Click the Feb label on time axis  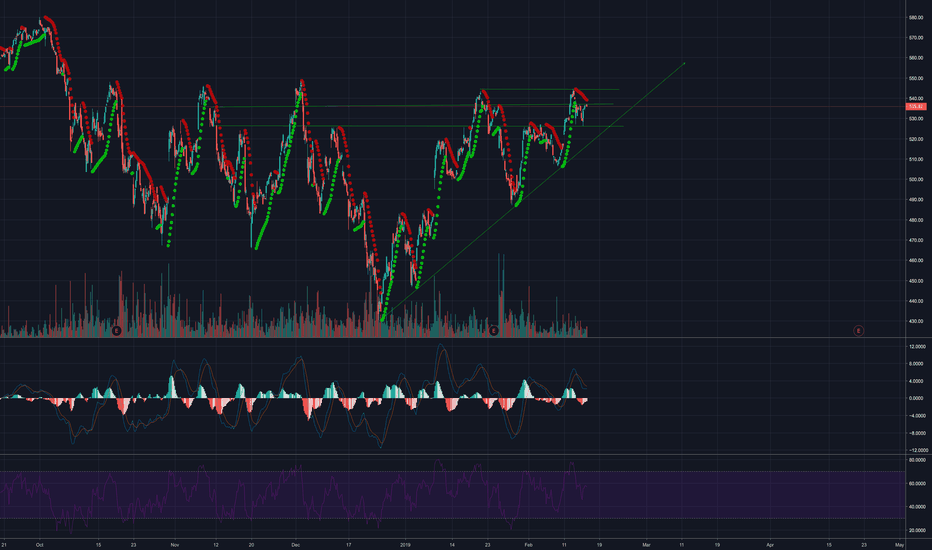(x=528, y=545)
